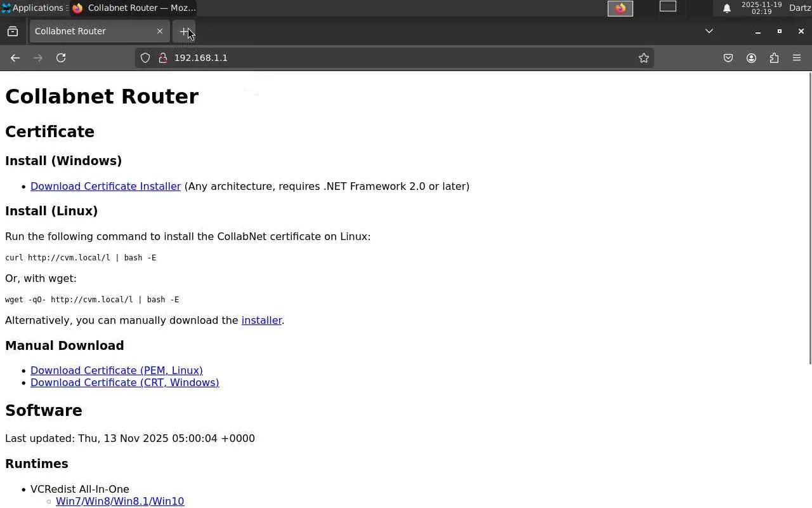The image size is (812, 508).
Task: Click the Last updated timestamp line
Action: [130, 438]
